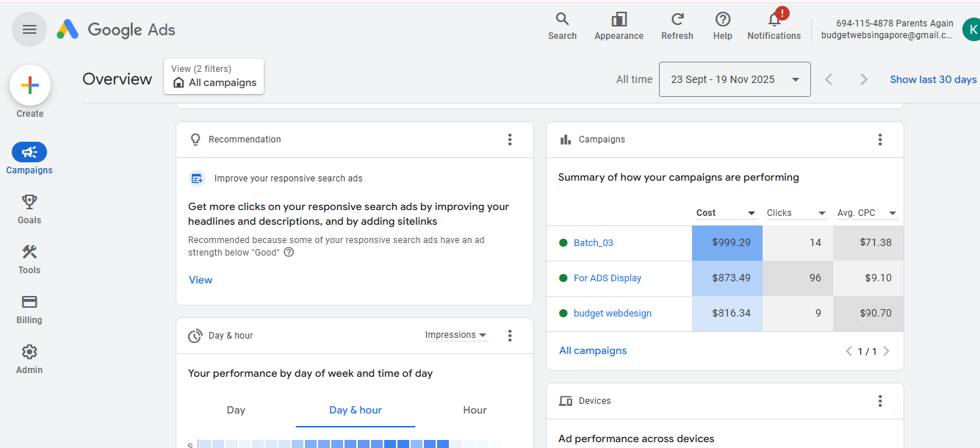The image size is (980, 448).
Task: Click the Create plus button
Action: click(30, 86)
